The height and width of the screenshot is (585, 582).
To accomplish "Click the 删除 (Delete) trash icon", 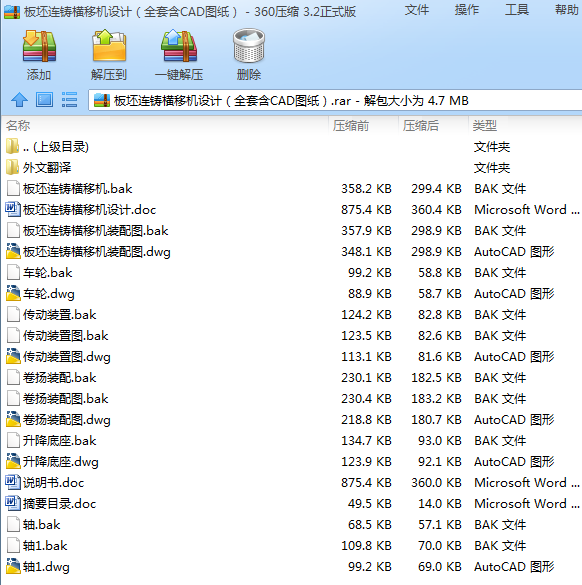I will [249, 46].
